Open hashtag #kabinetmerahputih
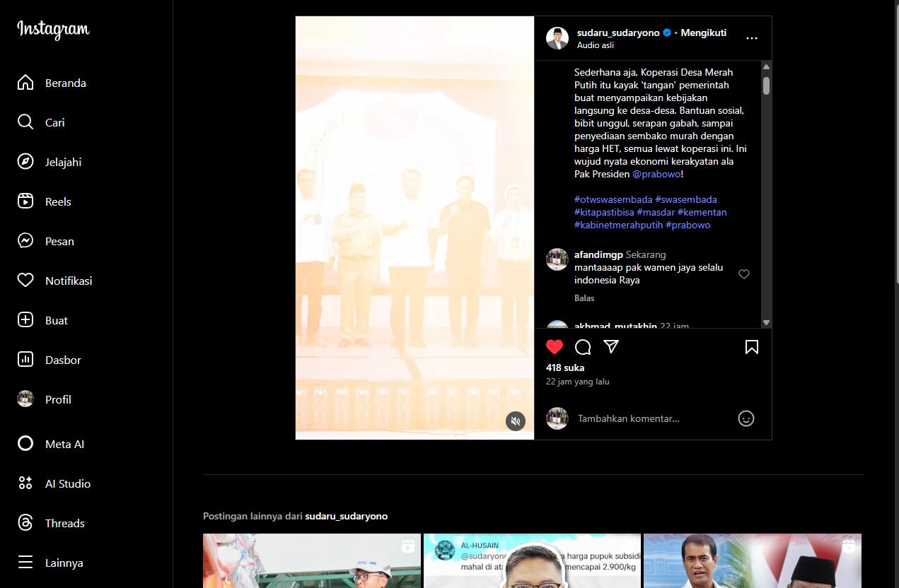899x588 pixels. [x=618, y=225]
